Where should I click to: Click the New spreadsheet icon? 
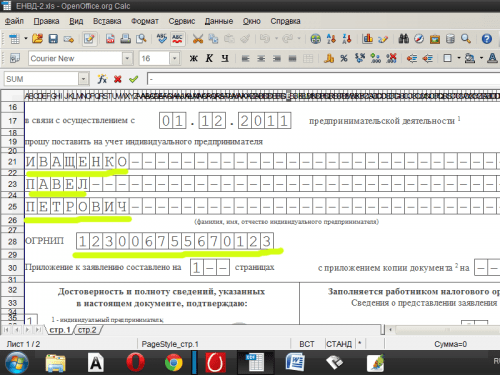[14, 39]
